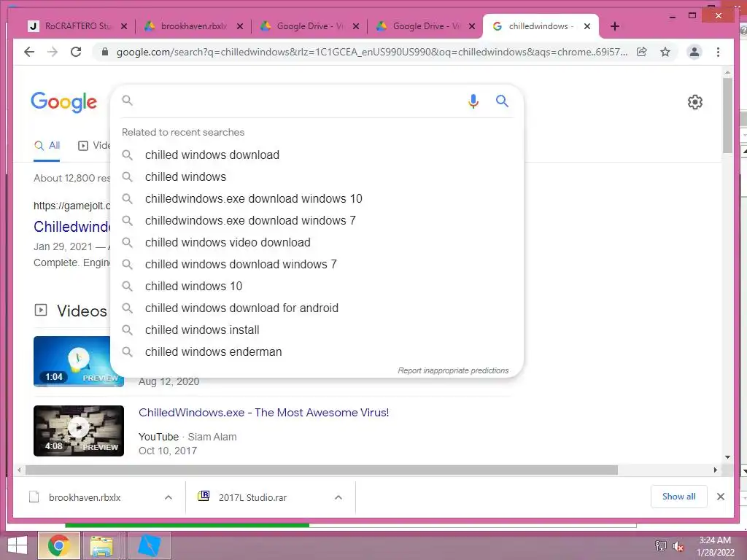Viewport: 747px width, 560px height.
Task: Expand 2017L Studio.rar download options chevron
Action: (338, 497)
